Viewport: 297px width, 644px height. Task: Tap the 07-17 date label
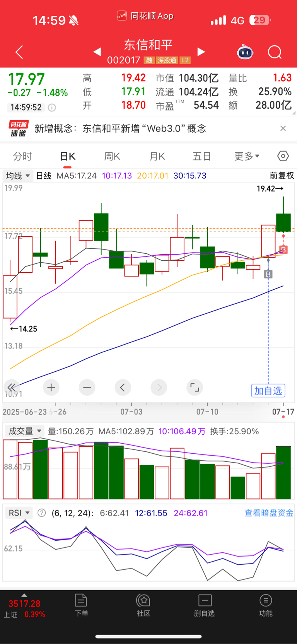pos(283,412)
